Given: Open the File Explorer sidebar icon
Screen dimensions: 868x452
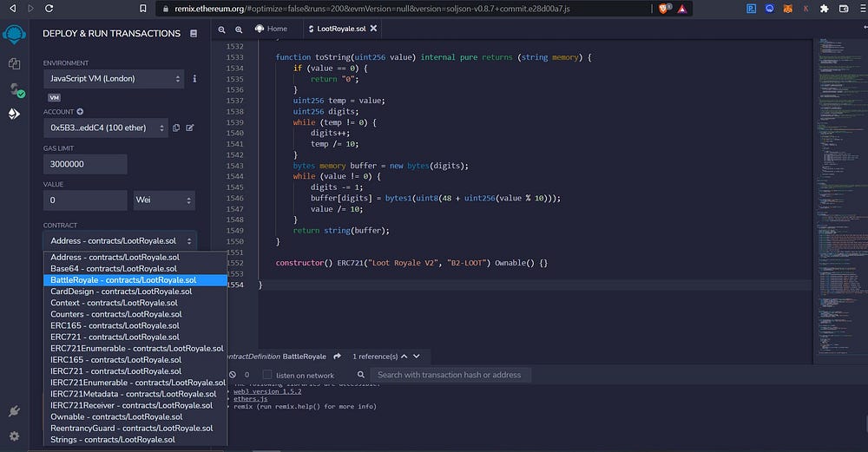Looking at the screenshot, I should point(15,63).
